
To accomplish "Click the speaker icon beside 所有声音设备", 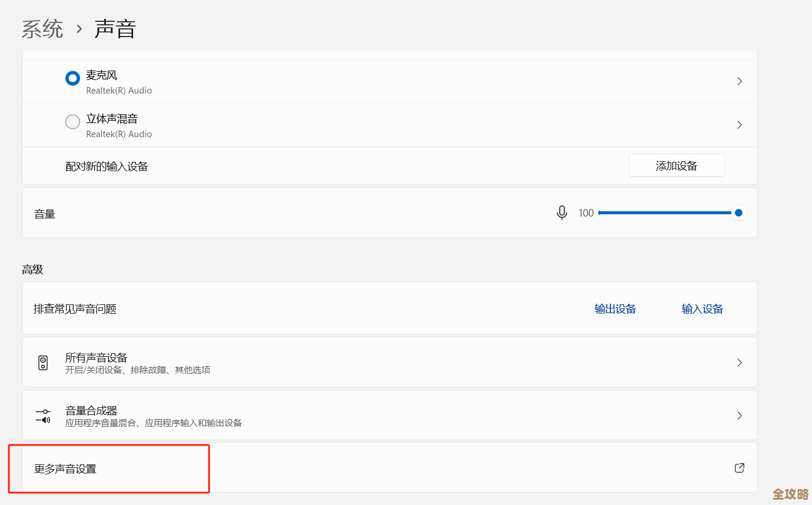I will [43, 363].
